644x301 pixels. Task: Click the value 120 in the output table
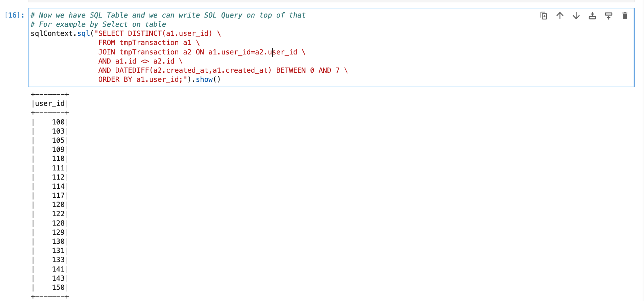tap(58, 205)
